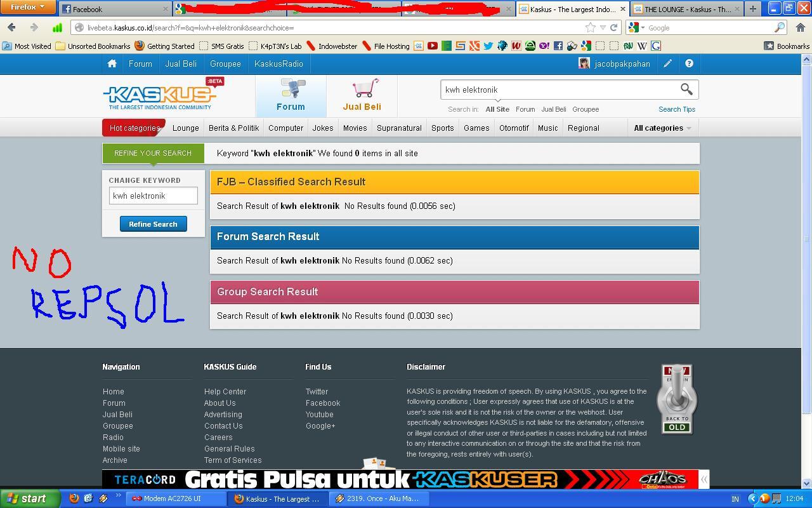
Task: Open the Wikipedia W bookmark icon
Action: [x=642, y=46]
